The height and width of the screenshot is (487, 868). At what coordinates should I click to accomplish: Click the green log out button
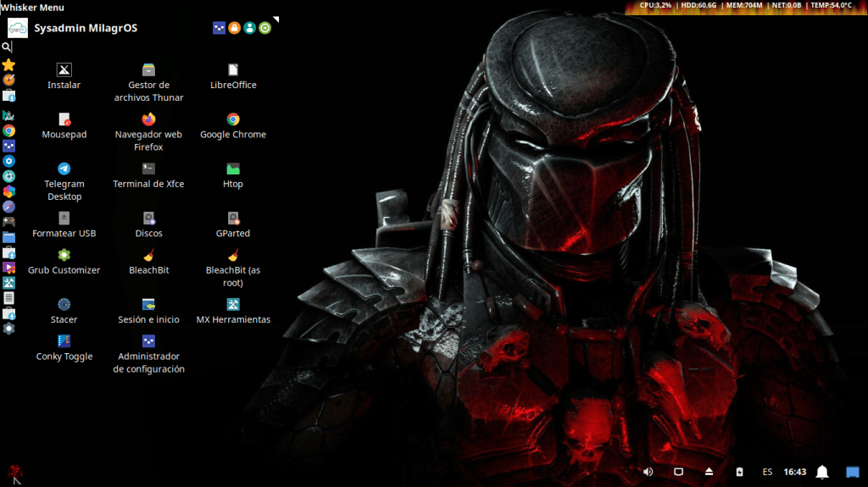click(265, 28)
